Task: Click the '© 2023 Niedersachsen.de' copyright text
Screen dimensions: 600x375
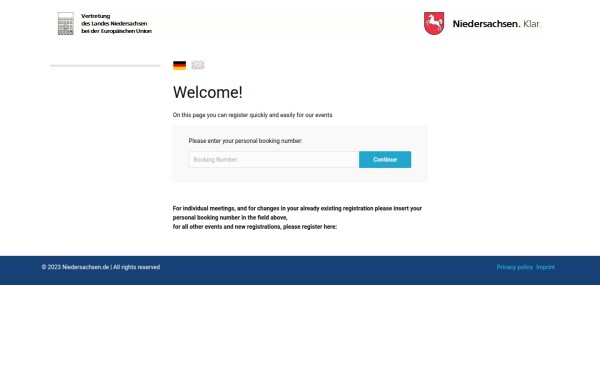Action: pos(101,267)
